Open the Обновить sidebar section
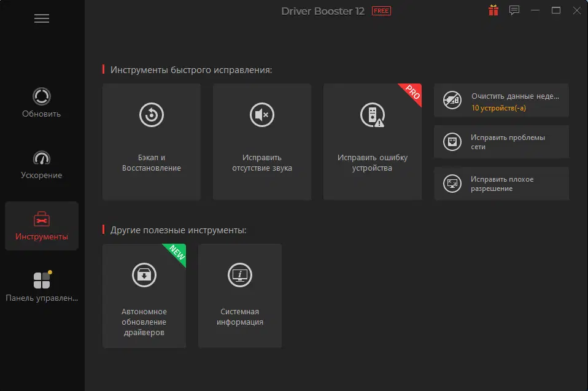This screenshot has height=391, width=588. click(x=42, y=103)
